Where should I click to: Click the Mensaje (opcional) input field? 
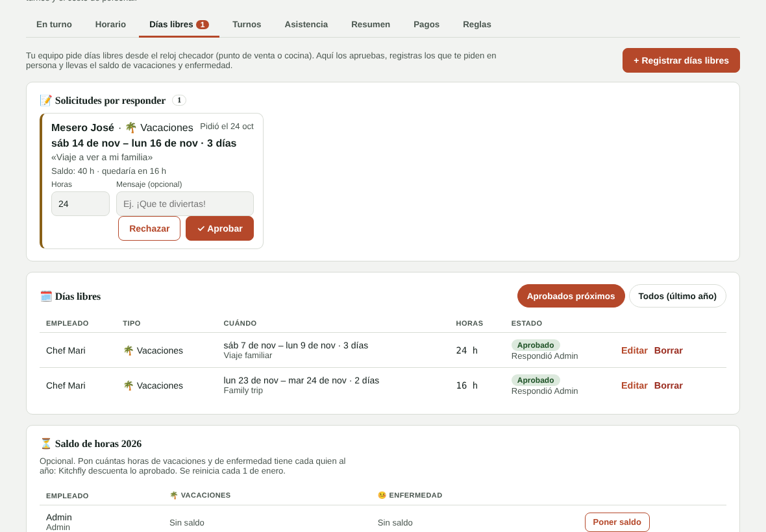[185, 204]
